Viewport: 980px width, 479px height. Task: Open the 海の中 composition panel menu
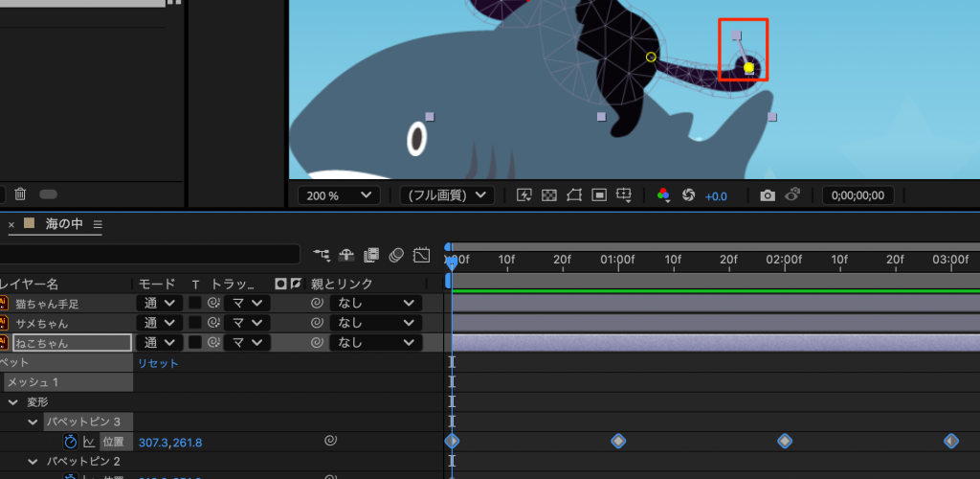pos(98,224)
